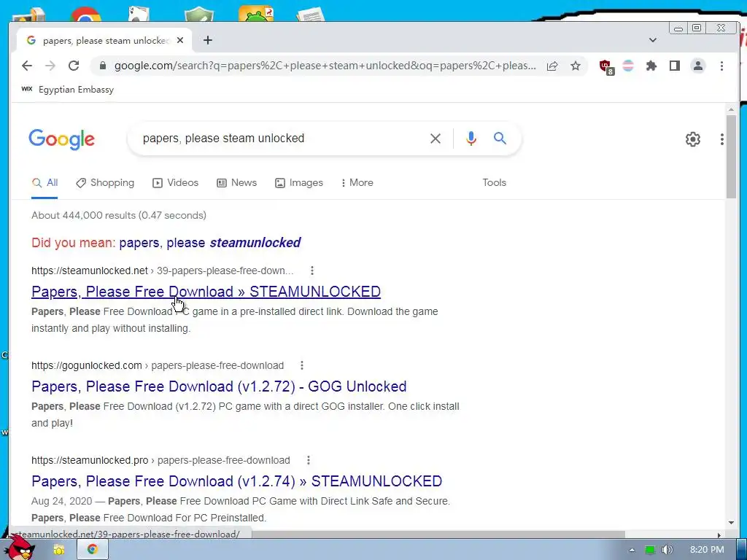The width and height of the screenshot is (747, 560).
Task: Bookmark this page with the star icon
Action: point(576,66)
